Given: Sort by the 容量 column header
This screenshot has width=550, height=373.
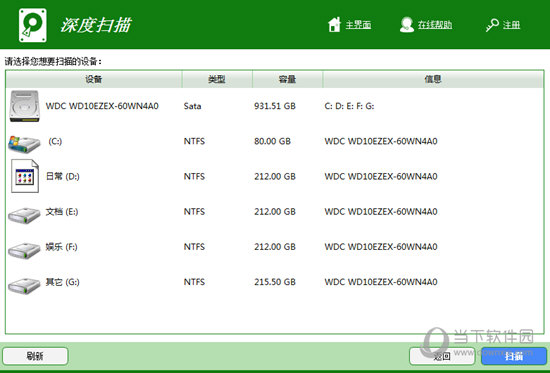Looking at the screenshot, I should point(287,79).
